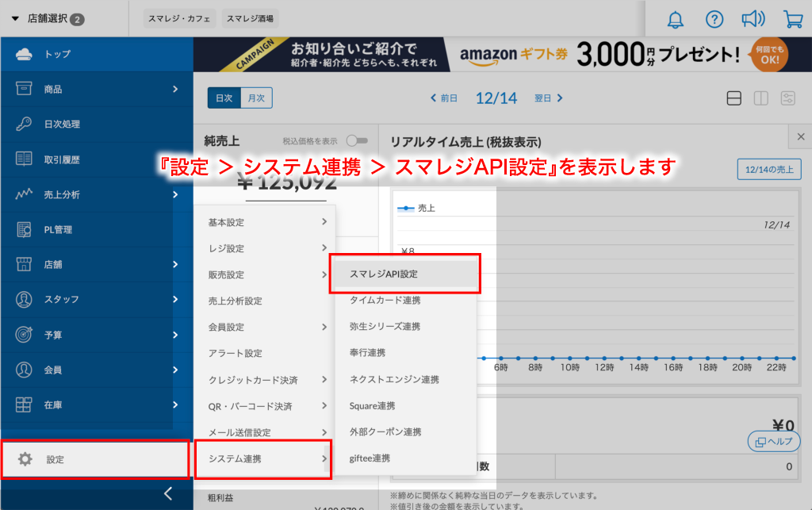Click the 設定 gear icon

pyautogui.click(x=25, y=458)
